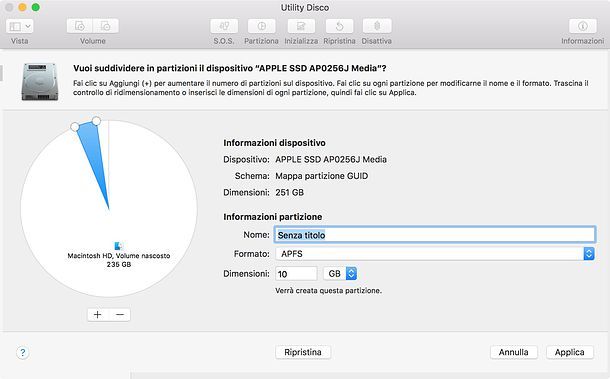Click the Dimensioni size field showing 10
This screenshot has height=379, width=610.
coord(296,274)
